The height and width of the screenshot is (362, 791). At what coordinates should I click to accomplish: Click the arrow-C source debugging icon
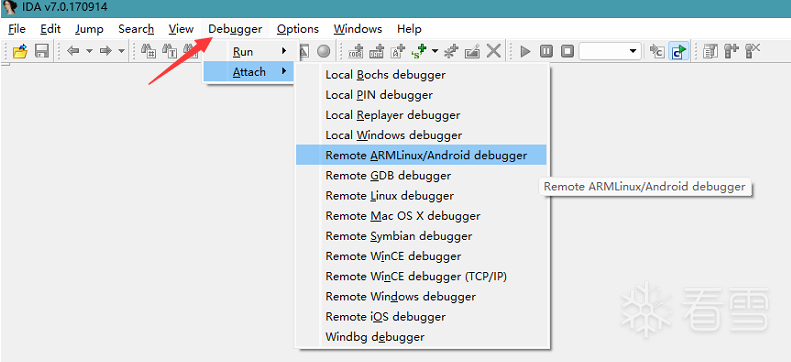656,51
